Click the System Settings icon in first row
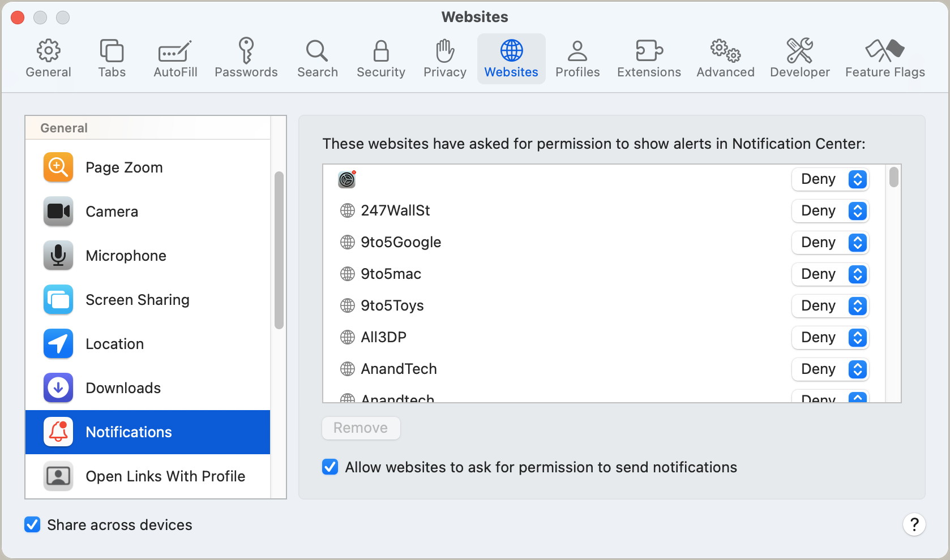Screen dimensions: 950x560 click(x=347, y=179)
